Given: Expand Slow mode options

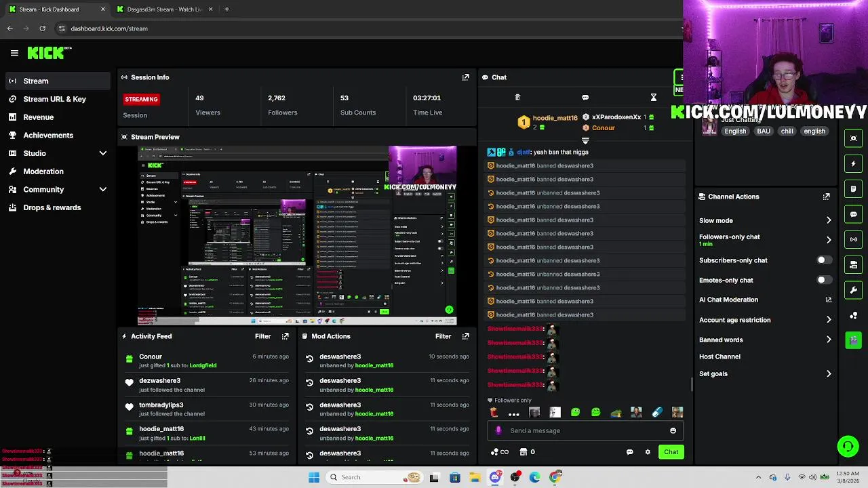Looking at the screenshot, I should (x=828, y=220).
